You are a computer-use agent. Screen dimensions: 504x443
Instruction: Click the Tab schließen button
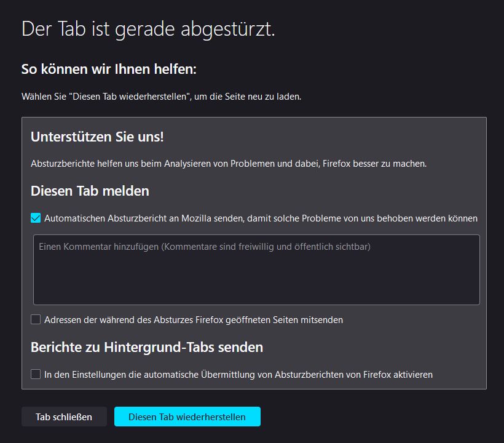(x=64, y=417)
